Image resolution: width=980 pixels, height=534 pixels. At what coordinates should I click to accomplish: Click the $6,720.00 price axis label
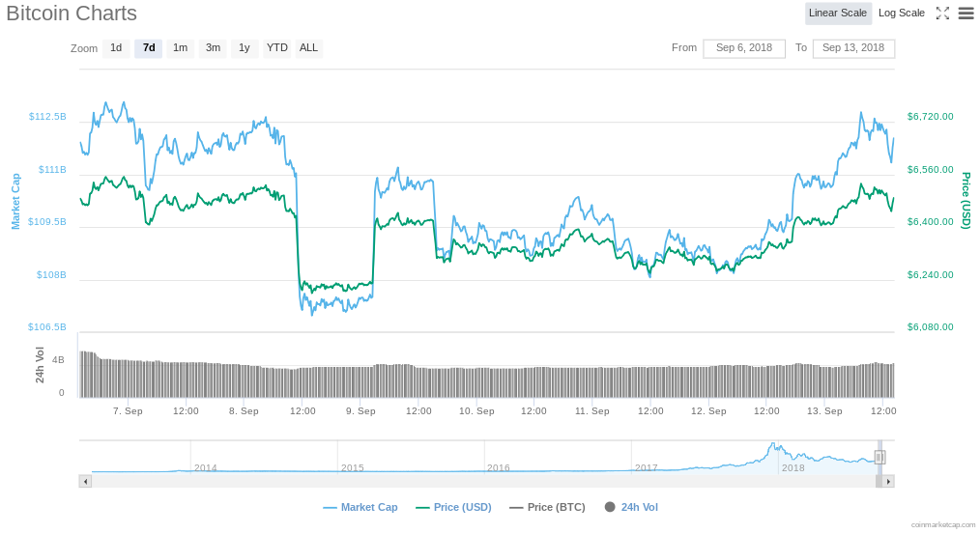(x=930, y=117)
